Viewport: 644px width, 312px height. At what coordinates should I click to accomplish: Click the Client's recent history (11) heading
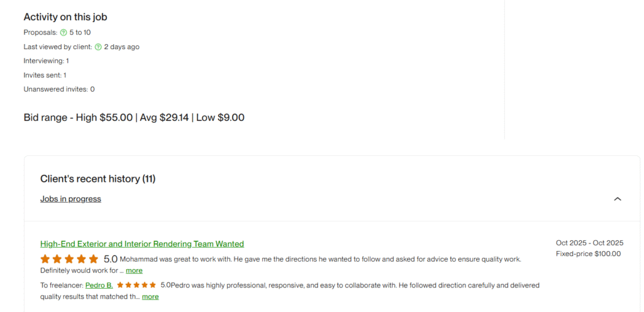pyautogui.click(x=97, y=179)
